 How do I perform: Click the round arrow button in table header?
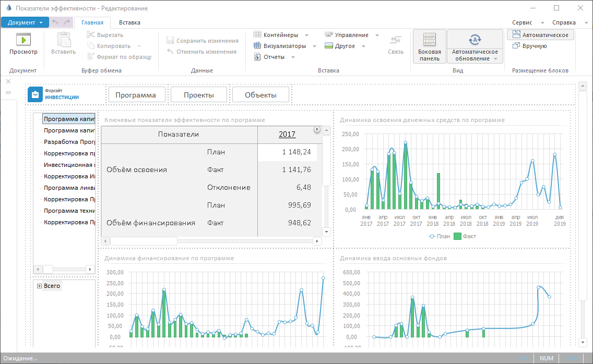point(316,129)
